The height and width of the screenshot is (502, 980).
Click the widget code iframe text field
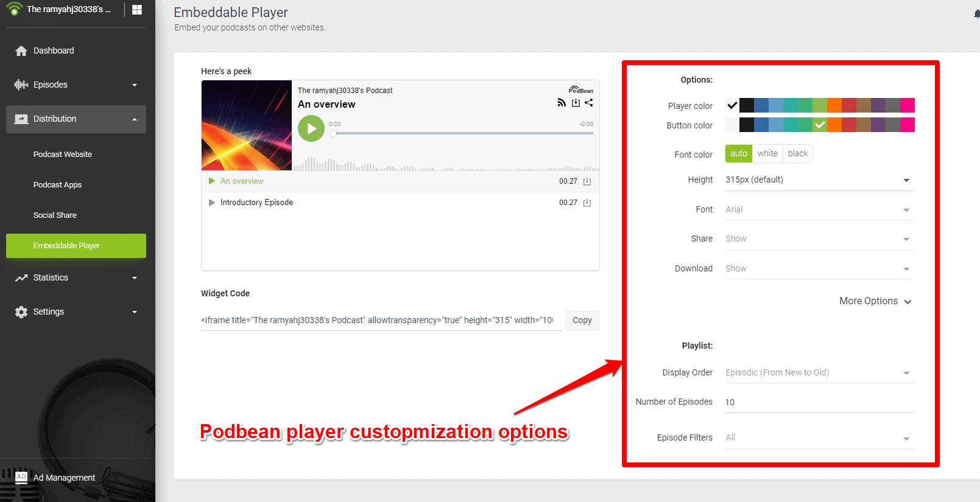pyautogui.click(x=381, y=321)
